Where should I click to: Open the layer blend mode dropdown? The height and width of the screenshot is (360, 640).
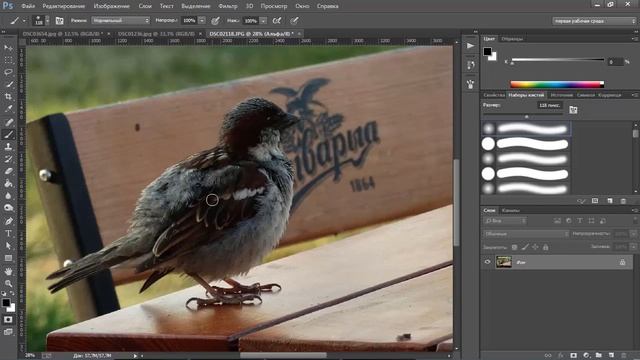point(526,234)
